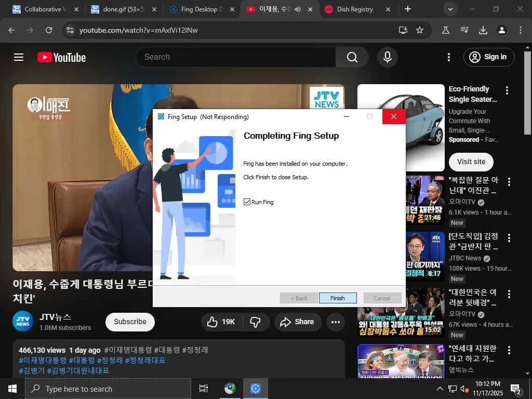Open the YouTube hamburger guide menu
Screen dimensions: 532x399
point(19,57)
